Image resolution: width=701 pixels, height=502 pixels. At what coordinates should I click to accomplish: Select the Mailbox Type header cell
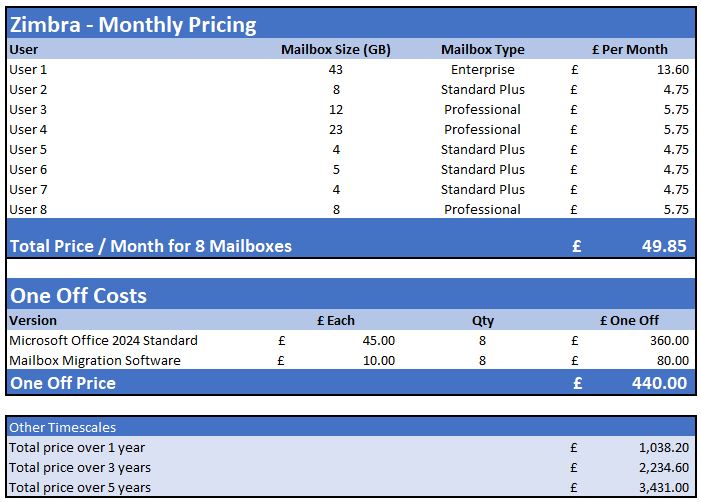coord(483,50)
